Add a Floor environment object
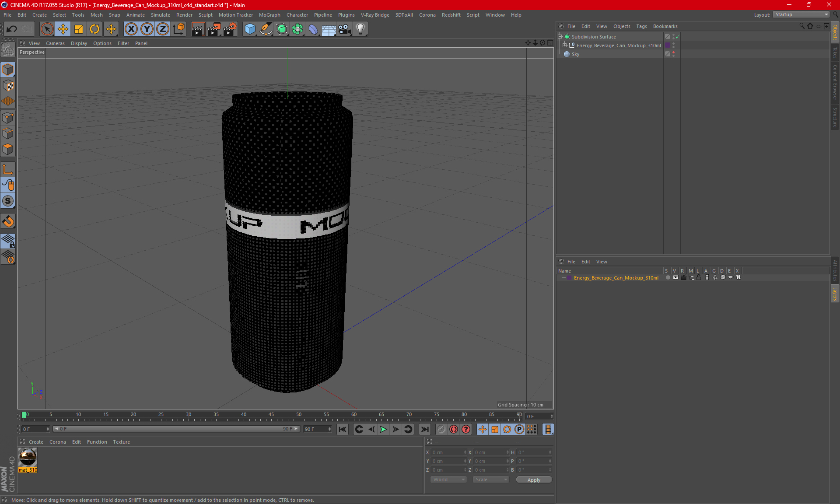This screenshot has width=840, height=504. (329, 29)
